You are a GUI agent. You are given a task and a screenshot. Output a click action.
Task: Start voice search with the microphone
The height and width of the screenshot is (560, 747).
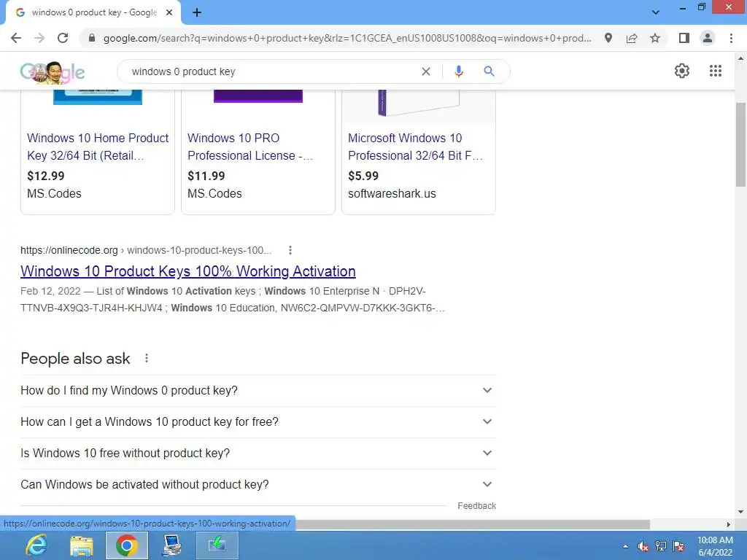pos(458,71)
